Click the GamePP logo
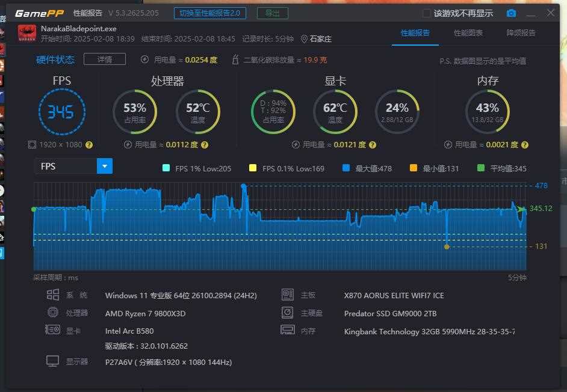 pyautogui.click(x=39, y=13)
